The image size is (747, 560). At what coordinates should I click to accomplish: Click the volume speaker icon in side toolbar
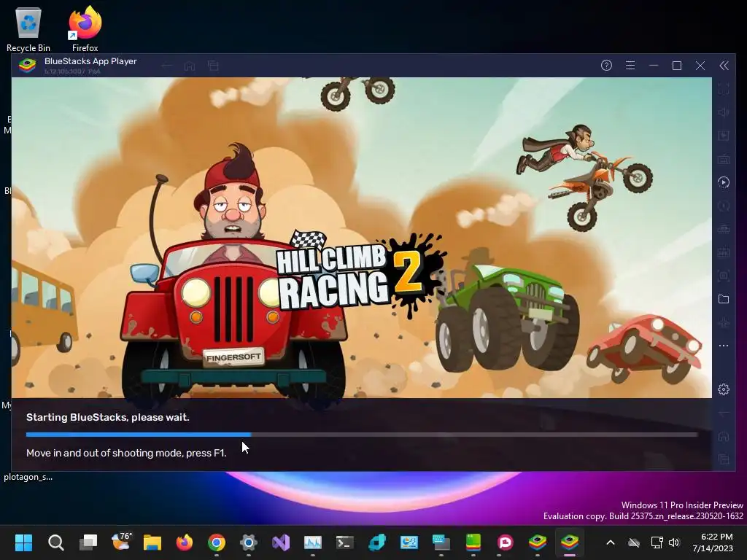point(724,112)
